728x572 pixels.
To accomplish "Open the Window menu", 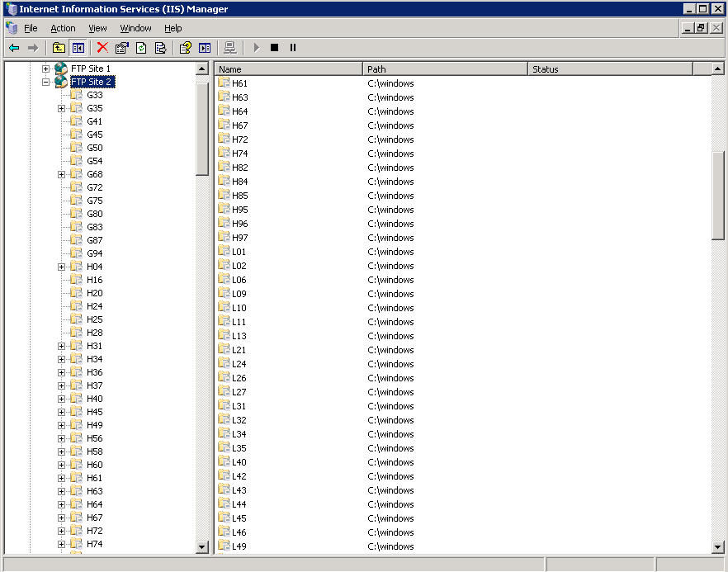I will point(135,28).
